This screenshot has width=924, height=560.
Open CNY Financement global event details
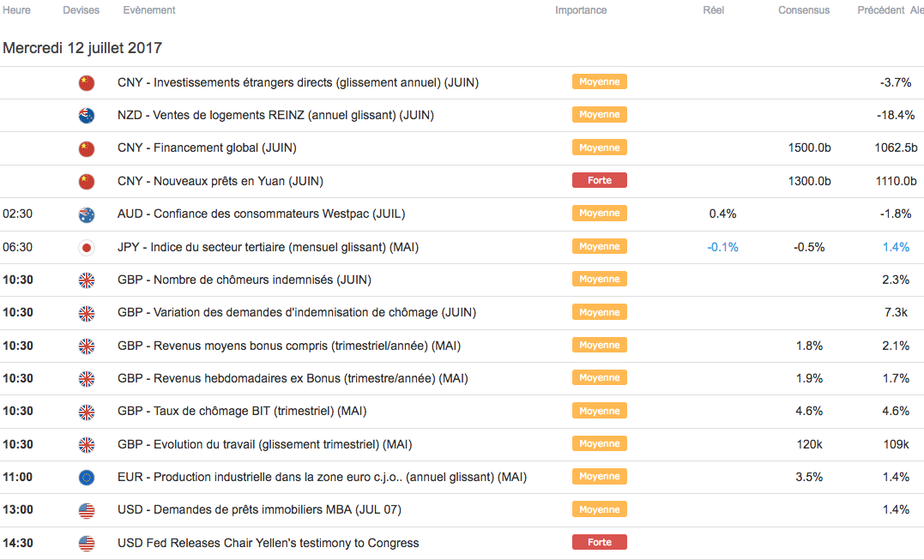coord(207,148)
